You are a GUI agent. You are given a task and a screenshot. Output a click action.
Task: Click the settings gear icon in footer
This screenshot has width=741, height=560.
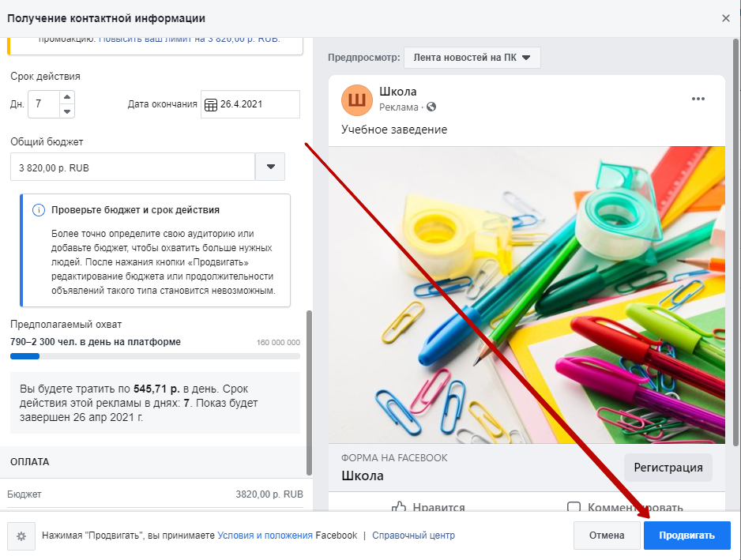coord(21,536)
